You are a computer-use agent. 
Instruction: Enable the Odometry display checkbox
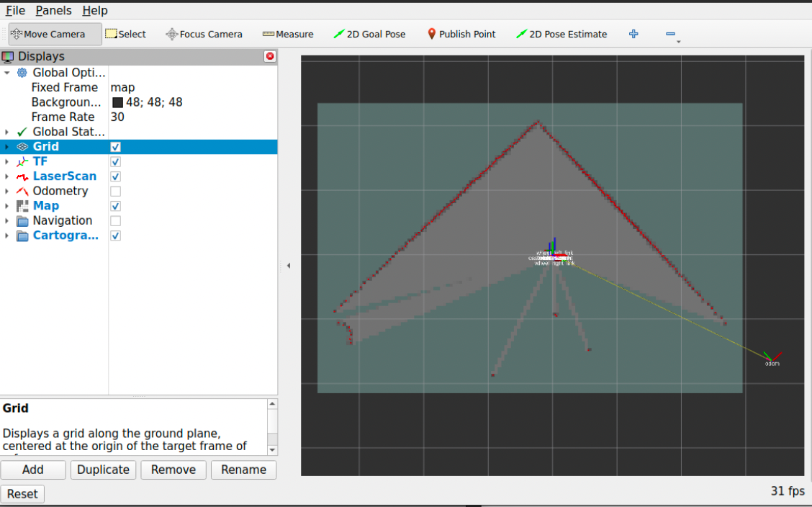pyautogui.click(x=115, y=191)
